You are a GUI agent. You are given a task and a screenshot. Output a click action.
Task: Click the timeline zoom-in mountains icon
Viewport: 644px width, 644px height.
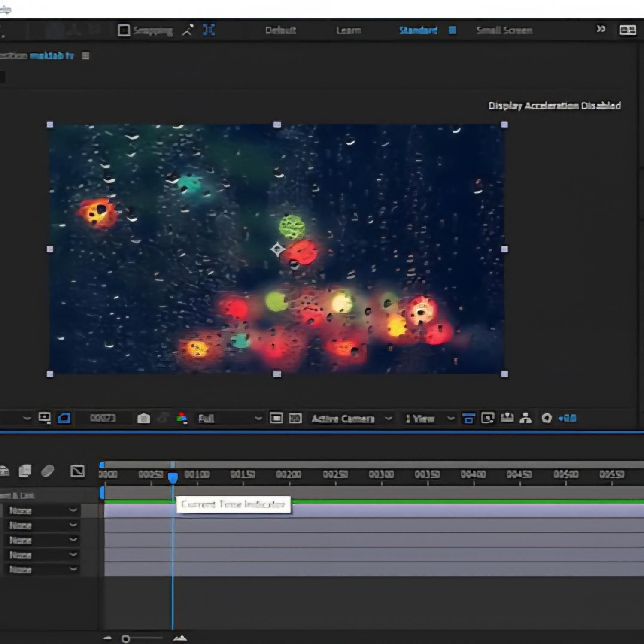tap(180, 638)
